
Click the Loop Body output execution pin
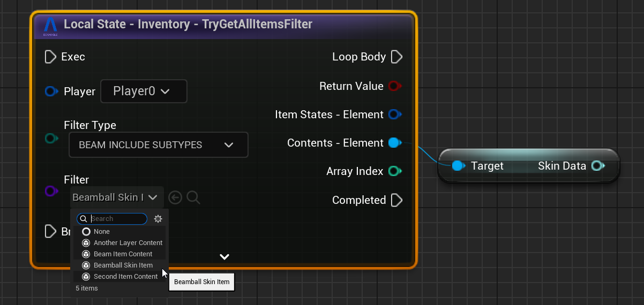396,57
